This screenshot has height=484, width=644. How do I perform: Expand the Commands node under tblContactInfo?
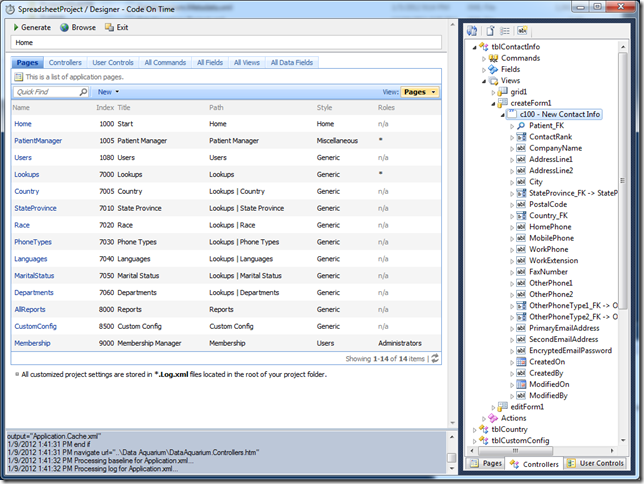point(484,58)
